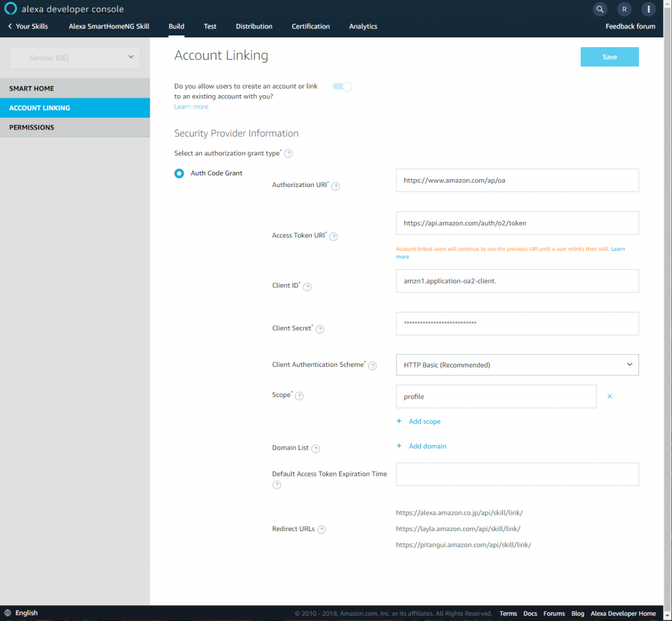This screenshot has height=621, width=672.
Task: Click the Default Access Token Expiration Time field
Action: click(517, 474)
